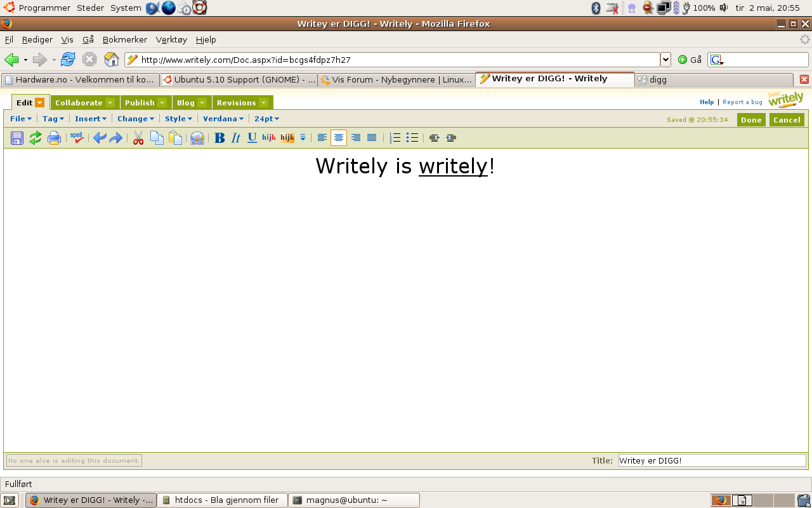The height and width of the screenshot is (508, 812).
Task: Open the htdocs file browser taskbar item
Action: click(x=223, y=500)
